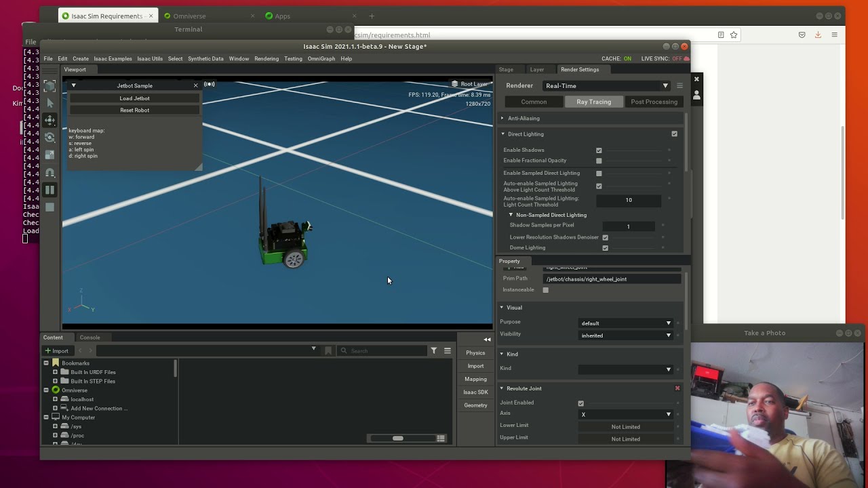Click the bookmark icon in Content browser
868x488 pixels.
click(328, 350)
